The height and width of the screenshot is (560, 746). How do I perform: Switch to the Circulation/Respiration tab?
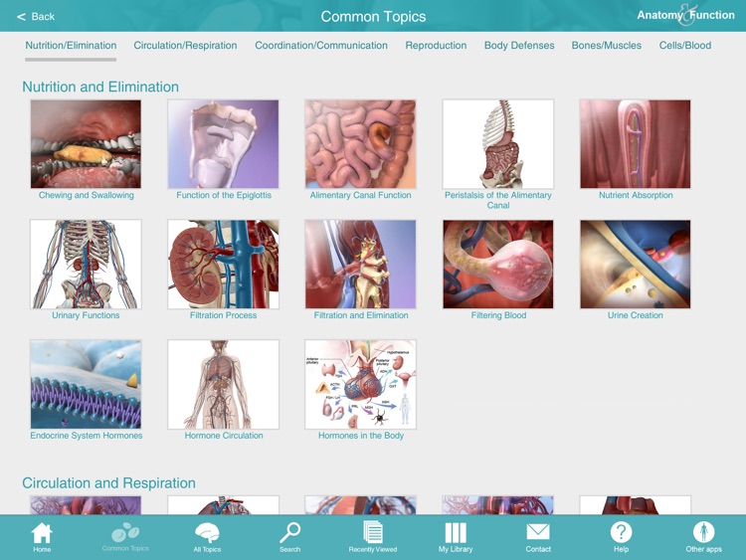[x=185, y=46]
